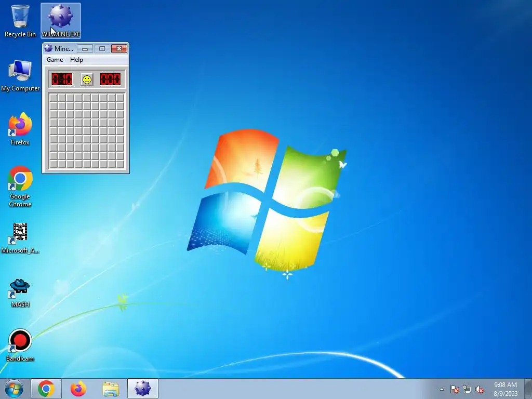
Task: Close the Minesweeper window
Action: [x=119, y=49]
